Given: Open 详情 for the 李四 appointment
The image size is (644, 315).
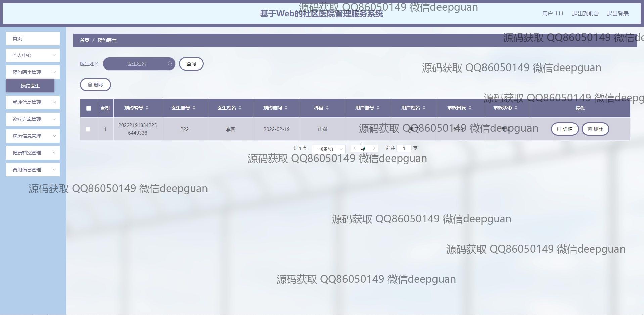Looking at the screenshot, I should (x=565, y=129).
